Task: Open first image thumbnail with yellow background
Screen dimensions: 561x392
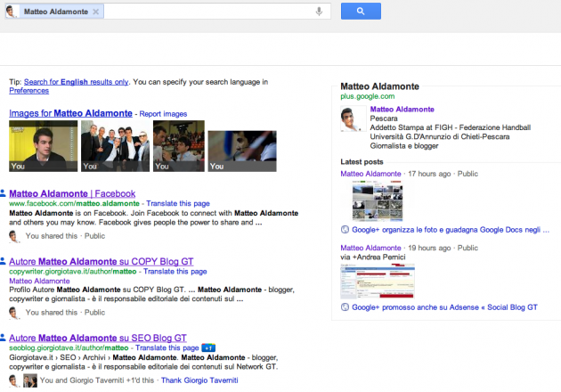Action: 44,146
